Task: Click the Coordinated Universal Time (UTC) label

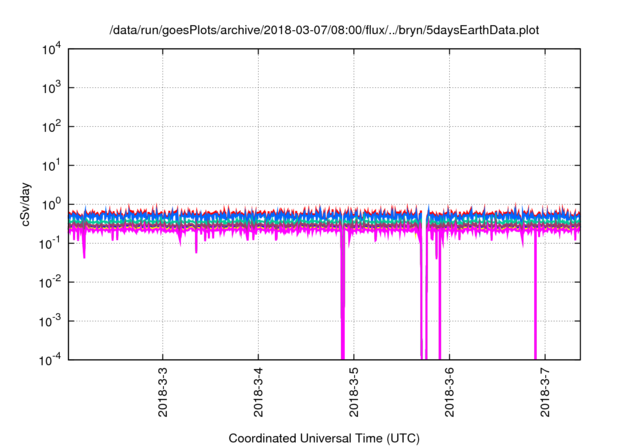Action: tap(324, 438)
